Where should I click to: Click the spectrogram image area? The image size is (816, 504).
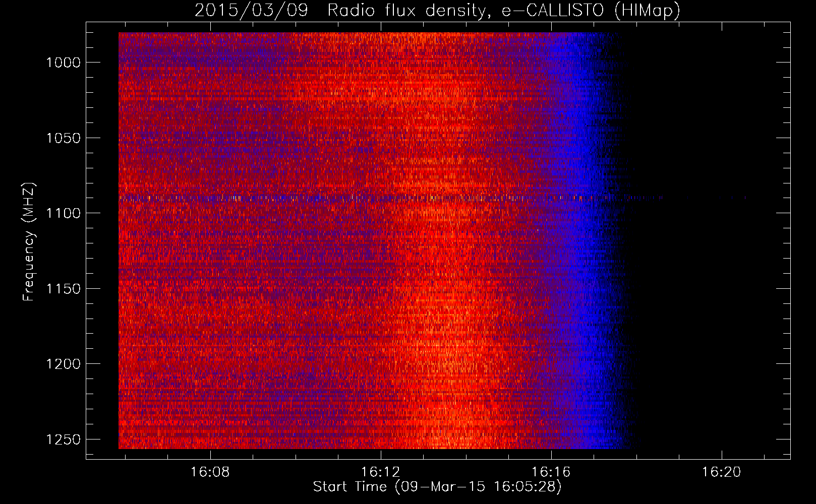pyautogui.click(x=438, y=240)
